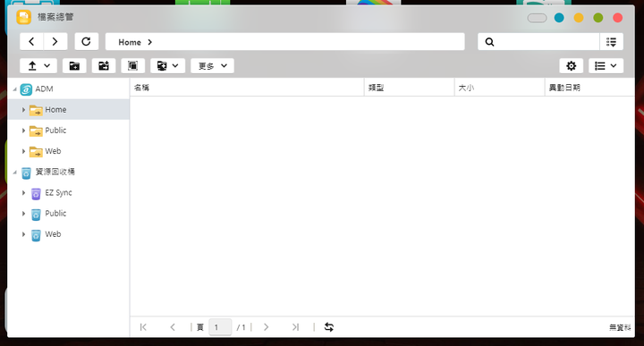Viewport: 644px width, 346px height.
Task: Sort by 大小 column header
Action: [500, 88]
